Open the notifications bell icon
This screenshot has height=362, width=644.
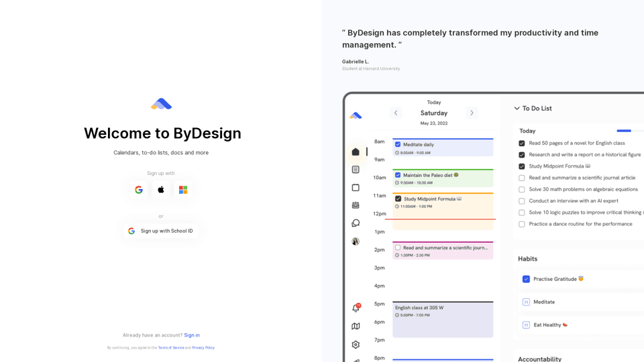(356, 308)
